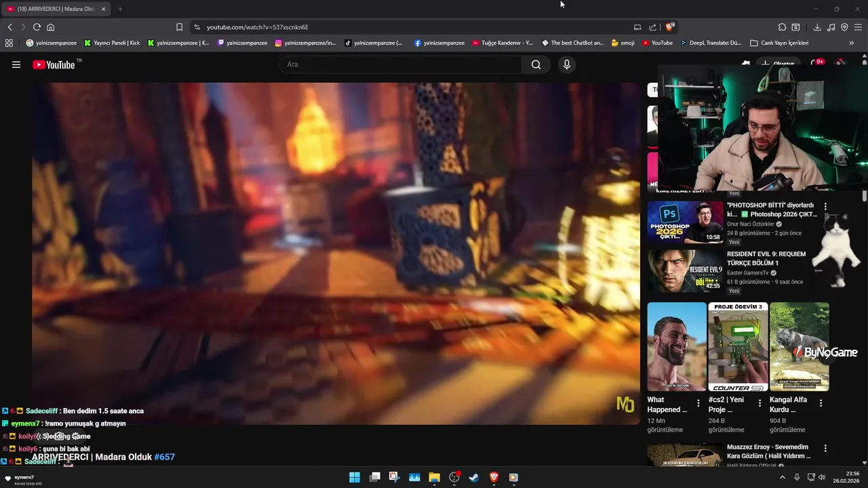The width and height of the screenshot is (868, 488).
Task: Show hidden system tray icons
Action: [x=782, y=477]
